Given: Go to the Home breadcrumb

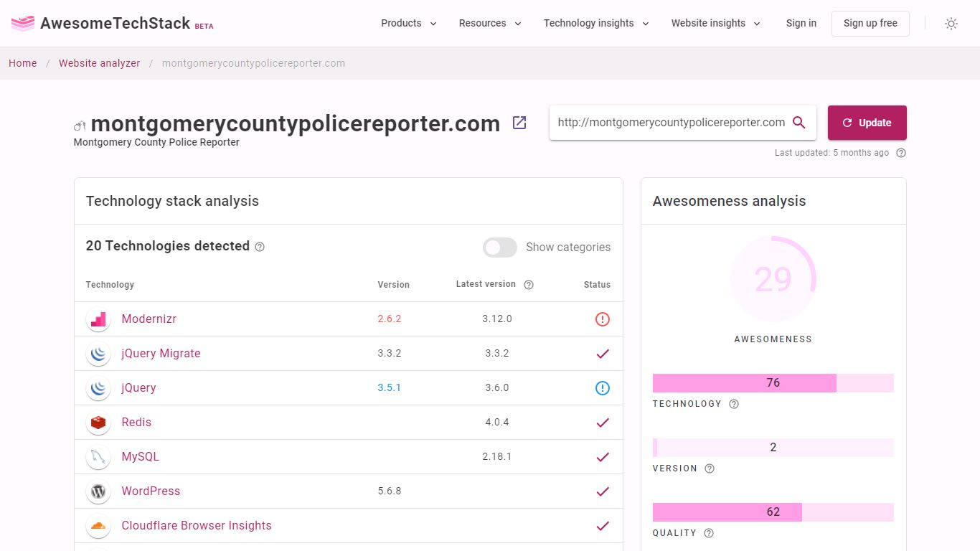Looking at the screenshot, I should 23,63.
